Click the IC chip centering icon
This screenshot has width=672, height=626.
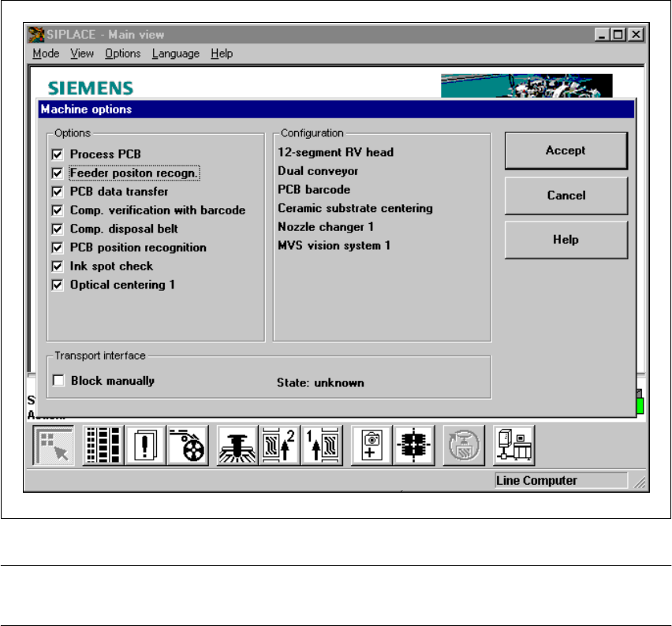414,445
